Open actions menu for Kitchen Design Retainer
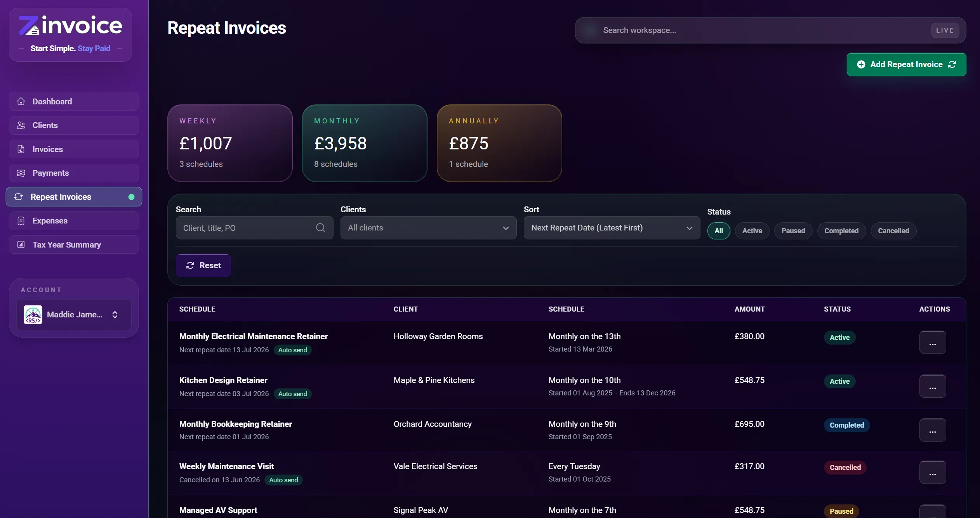 click(933, 386)
